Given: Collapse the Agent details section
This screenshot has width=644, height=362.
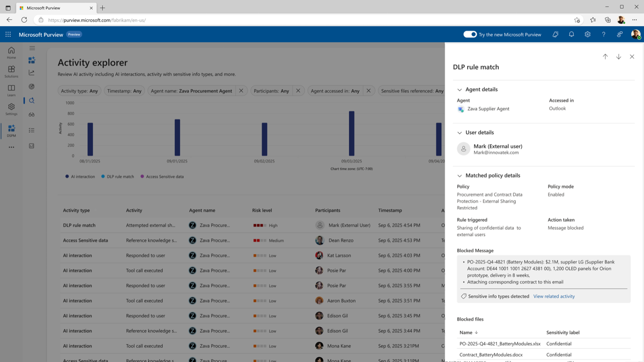Looking at the screenshot, I should [460, 90].
